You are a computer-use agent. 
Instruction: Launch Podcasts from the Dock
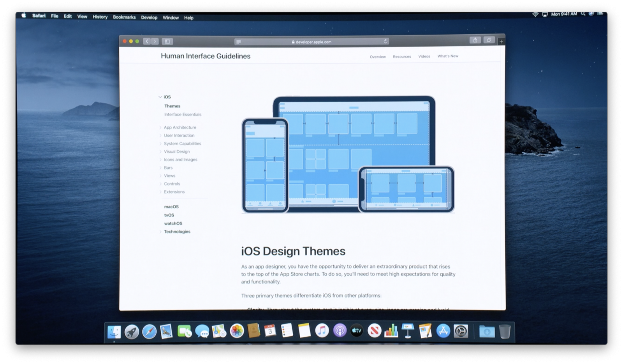tap(340, 331)
